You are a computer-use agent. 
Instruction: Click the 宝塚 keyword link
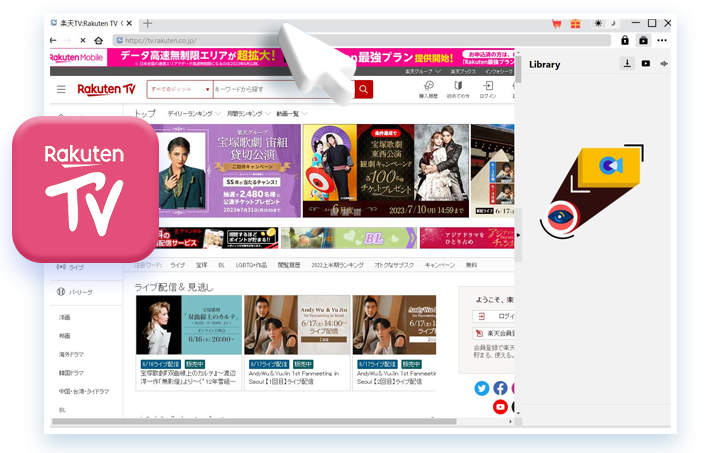pos(201,265)
